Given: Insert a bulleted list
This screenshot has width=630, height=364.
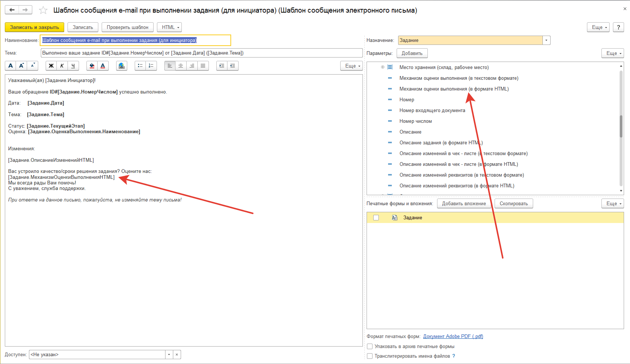Looking at the screenshot, I should click(140, 66).
